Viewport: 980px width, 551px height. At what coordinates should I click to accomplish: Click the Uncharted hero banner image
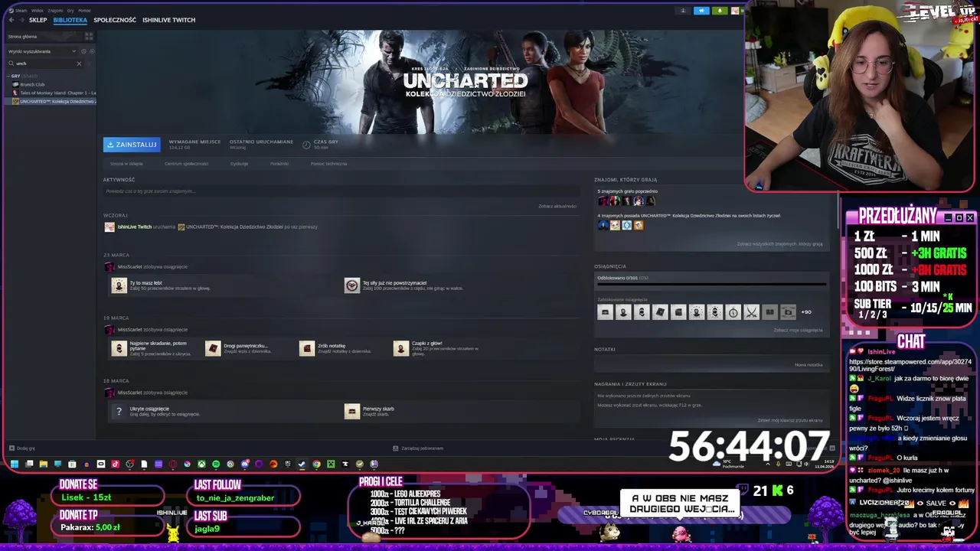421,82
